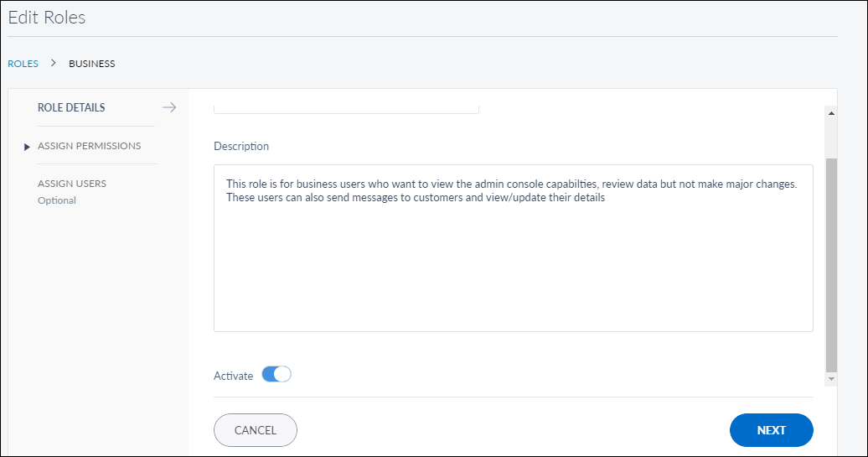Go to the ASSIGN PERMISSIONS step
868x457 pixels.
click(x=89, y=146)
